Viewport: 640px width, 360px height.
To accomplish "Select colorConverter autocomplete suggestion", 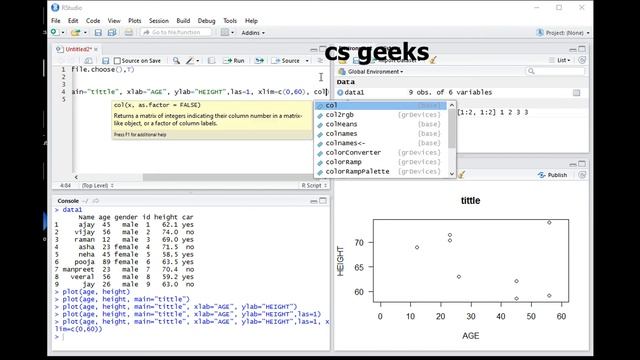I will [380, 152].
